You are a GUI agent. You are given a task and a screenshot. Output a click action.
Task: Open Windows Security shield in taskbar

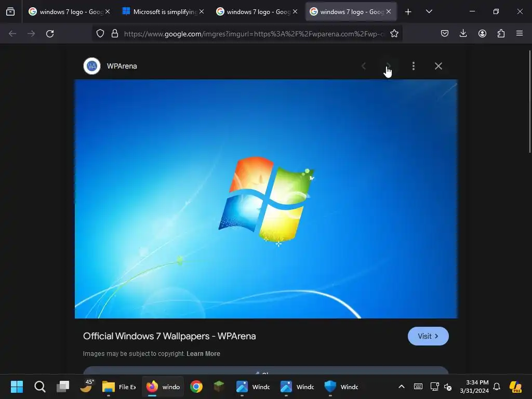(x=341, y=387)
